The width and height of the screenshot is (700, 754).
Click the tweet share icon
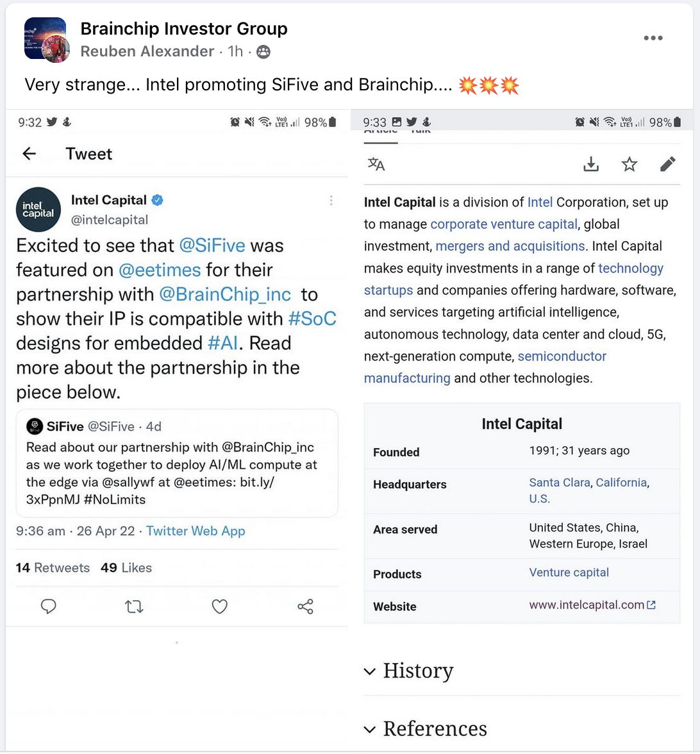(306, 606)
